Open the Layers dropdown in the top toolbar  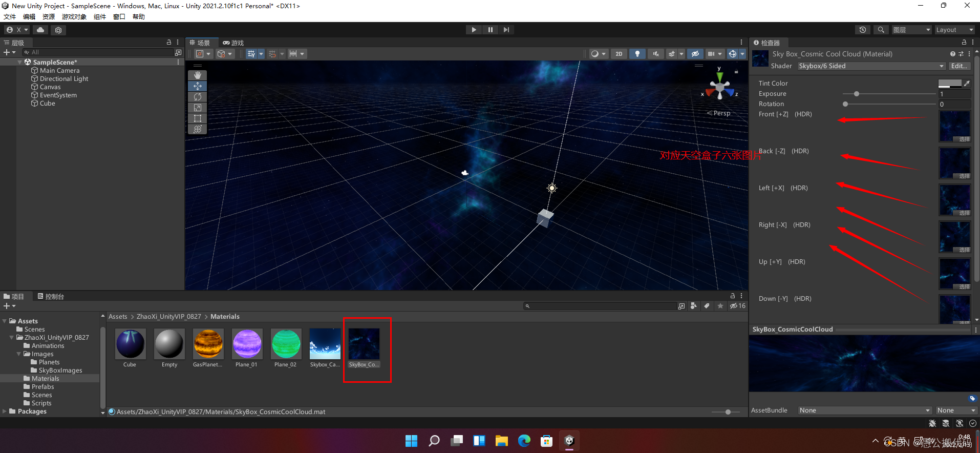point(911,30)
